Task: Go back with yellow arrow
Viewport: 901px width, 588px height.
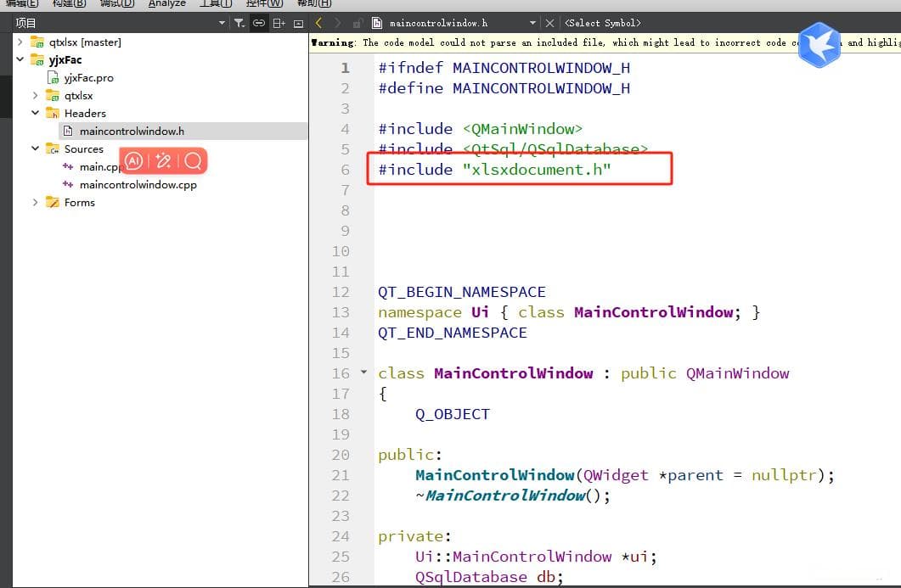Action: 319,23
